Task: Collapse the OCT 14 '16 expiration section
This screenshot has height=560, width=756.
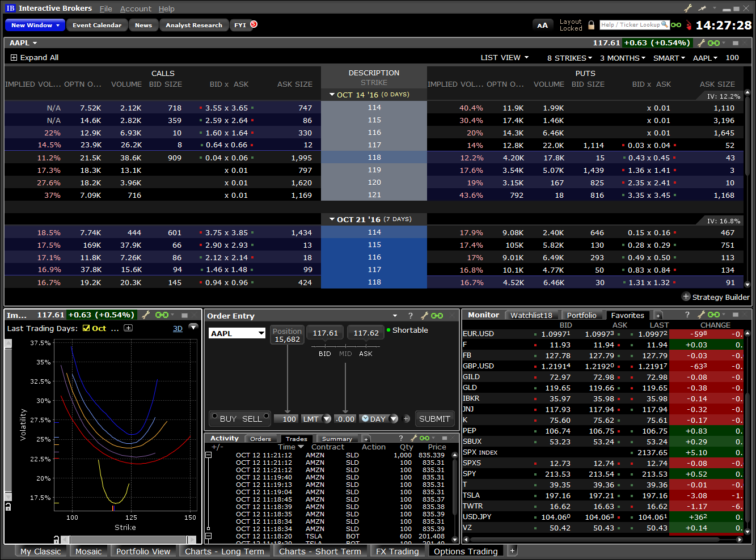Action: (332, 94)
